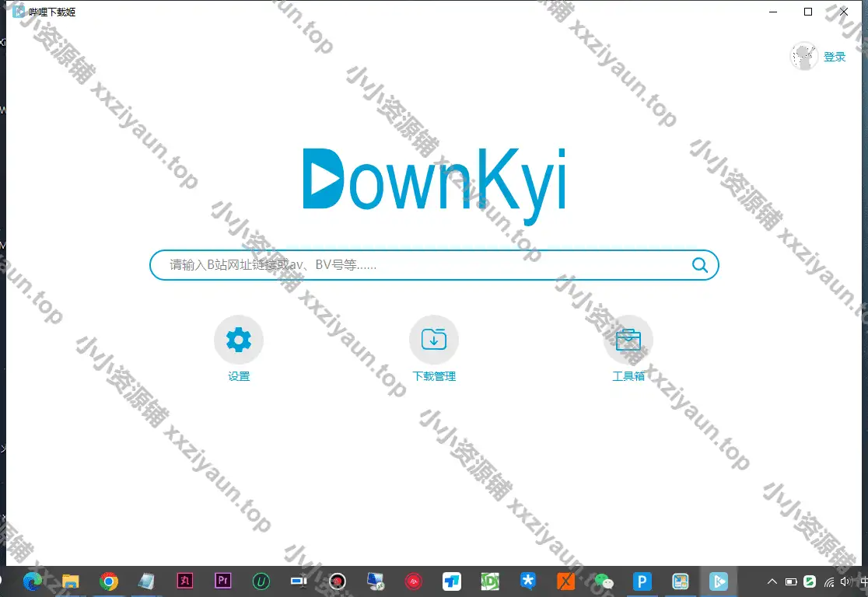Open Microsoft Edge from the taskbar
This screenshot has width=868, height=597.
33,581
